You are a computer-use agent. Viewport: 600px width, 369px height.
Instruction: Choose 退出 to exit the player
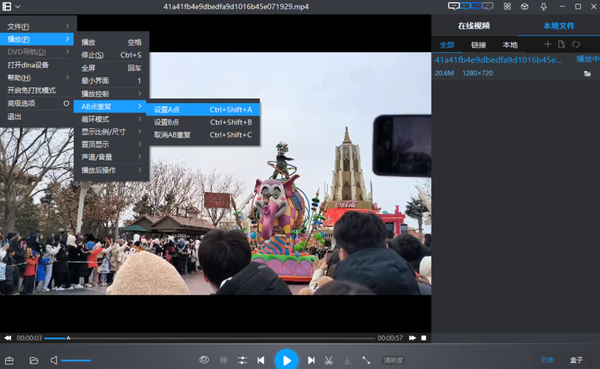(x=37, y=117)
